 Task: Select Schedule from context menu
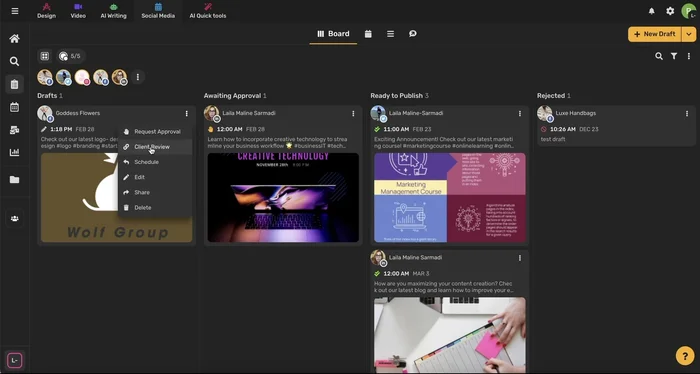(155, 162)
